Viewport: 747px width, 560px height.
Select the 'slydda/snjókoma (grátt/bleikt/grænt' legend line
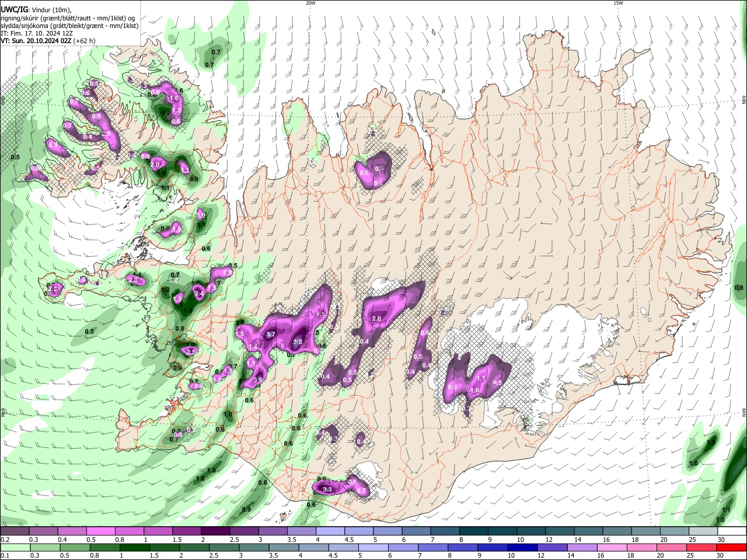(x=69, y=26)
